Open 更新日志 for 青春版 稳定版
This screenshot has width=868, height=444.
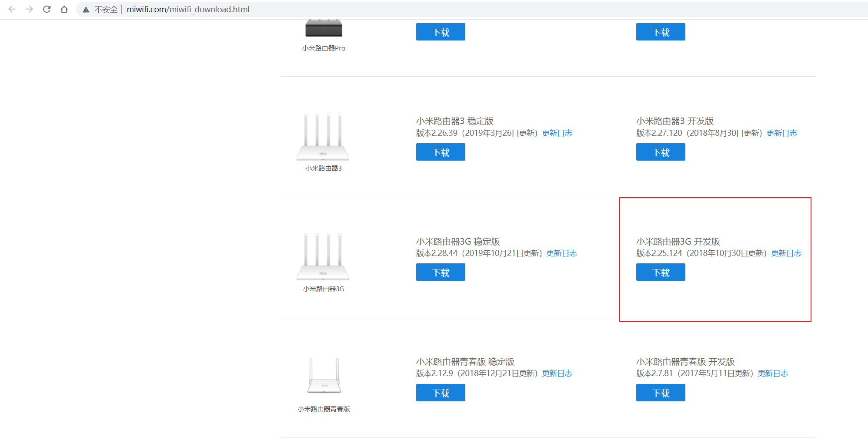point(557,373)
